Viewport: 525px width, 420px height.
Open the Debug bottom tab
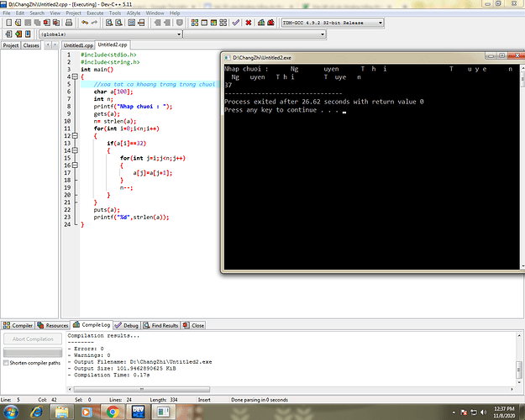(x=127, y=325)
